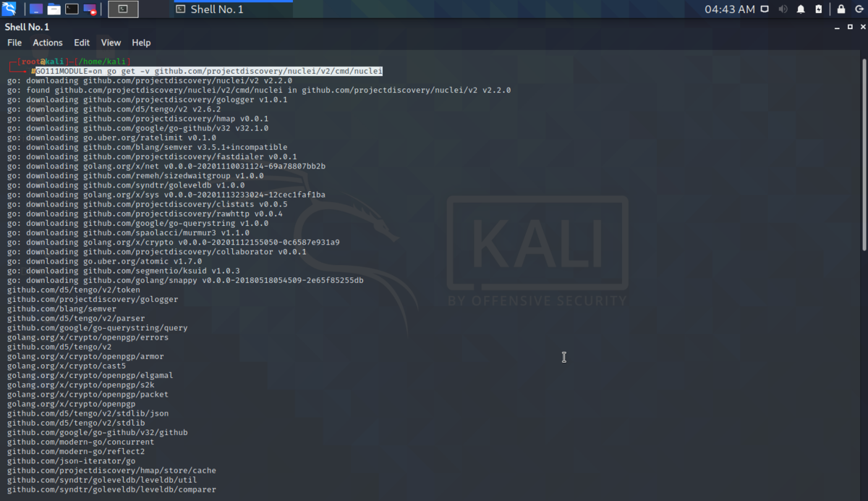Open the Edit menu

82,43
